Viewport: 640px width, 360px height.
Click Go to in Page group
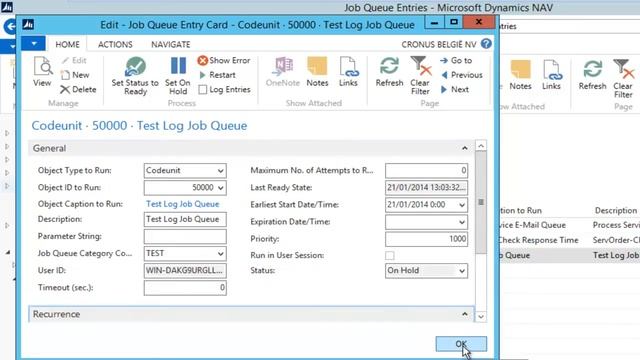(x=456, y=60)
